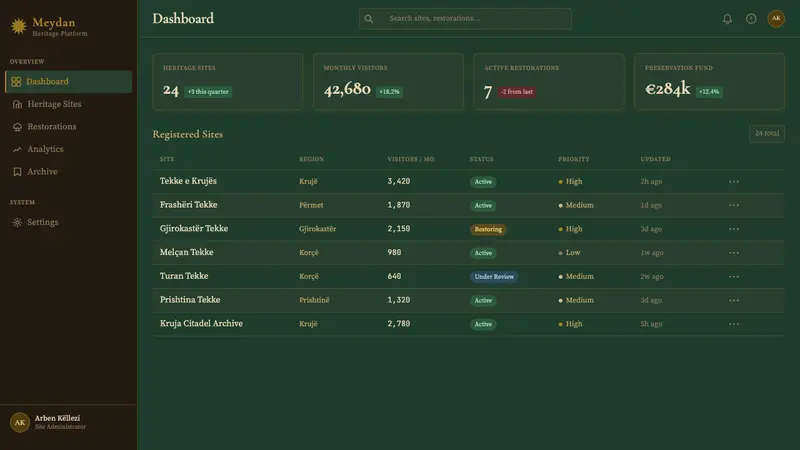This screenshot has height=450, width=800.
Task: Click the Analytics chart line icon
Action: tap(17, 149)
